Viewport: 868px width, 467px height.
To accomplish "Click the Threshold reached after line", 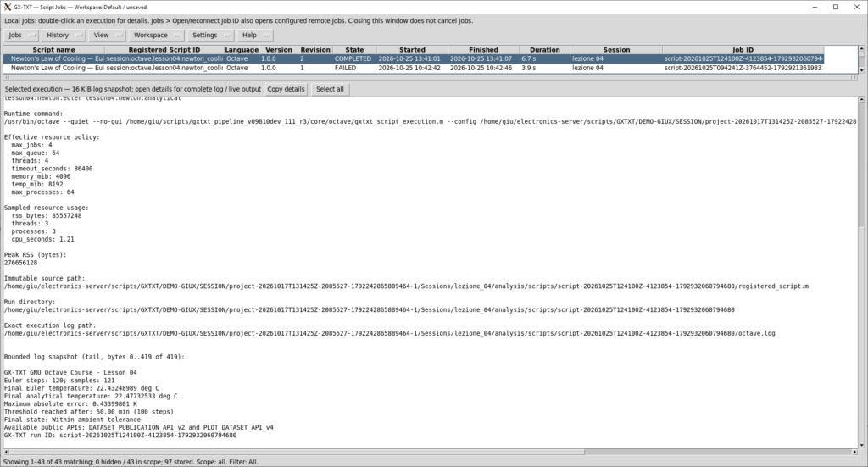I will tap(88, 412).
